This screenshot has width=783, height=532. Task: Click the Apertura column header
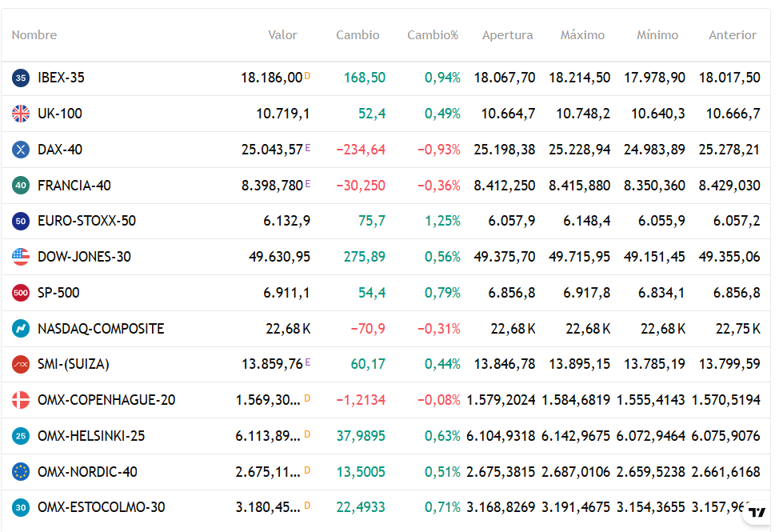[507, 35]
